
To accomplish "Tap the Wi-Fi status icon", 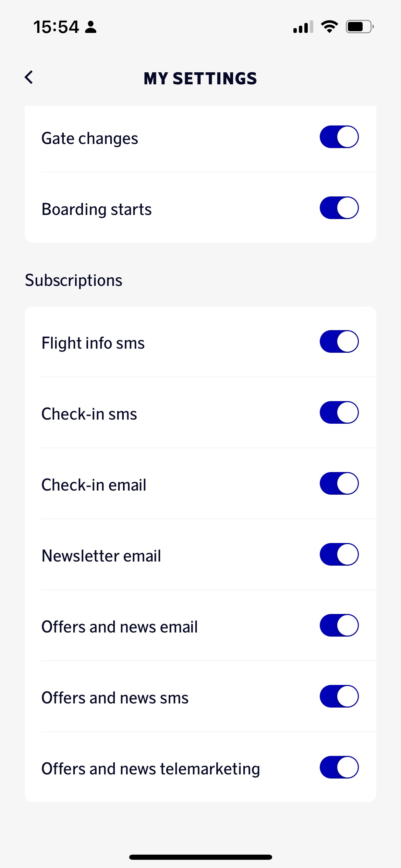I will coord(329,27).
